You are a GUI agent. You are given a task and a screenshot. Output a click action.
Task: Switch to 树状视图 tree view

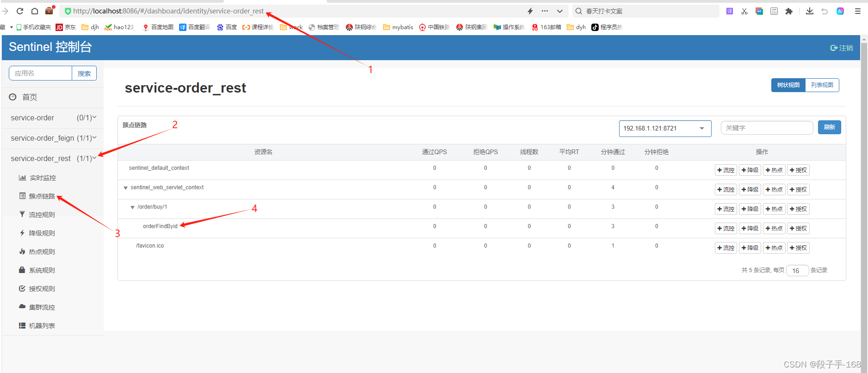point(788,85)
